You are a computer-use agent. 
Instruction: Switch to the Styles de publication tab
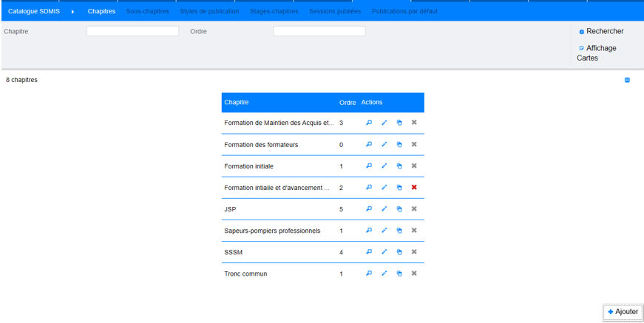[209, 12]
